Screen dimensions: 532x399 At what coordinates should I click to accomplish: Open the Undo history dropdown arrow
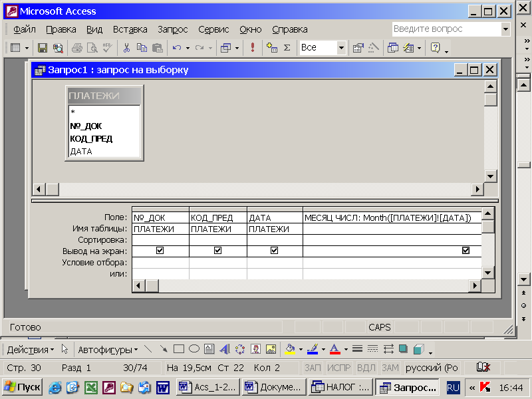[x=188, y=48]
